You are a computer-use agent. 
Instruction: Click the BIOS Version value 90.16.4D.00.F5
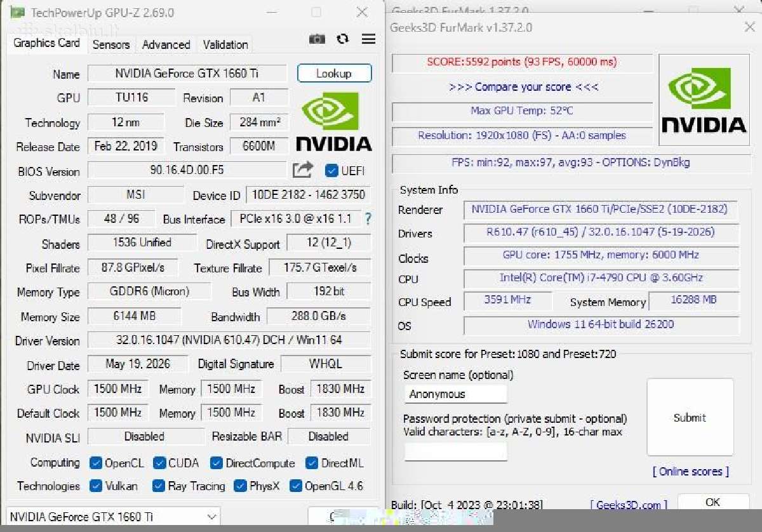pos(187,170)
